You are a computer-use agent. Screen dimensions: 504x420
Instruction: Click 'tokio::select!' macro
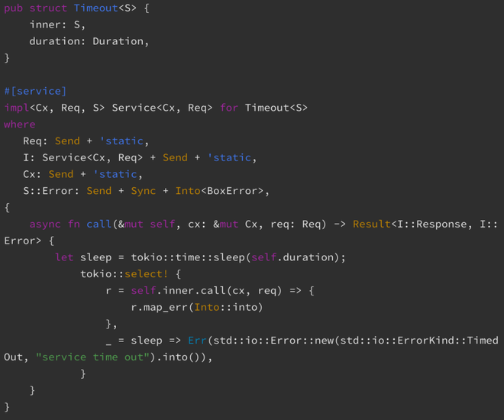click(124, 274)
